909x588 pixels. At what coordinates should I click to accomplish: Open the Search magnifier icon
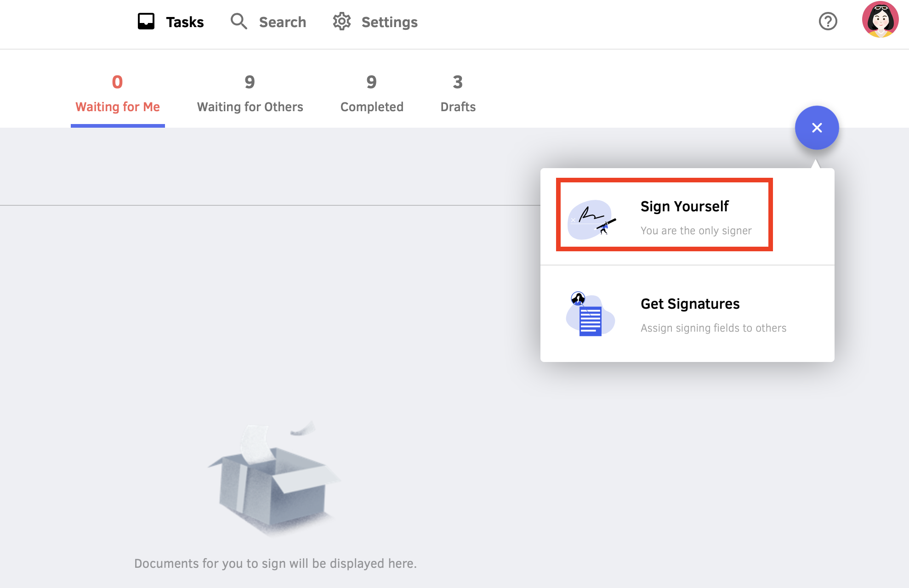(239, 21)
